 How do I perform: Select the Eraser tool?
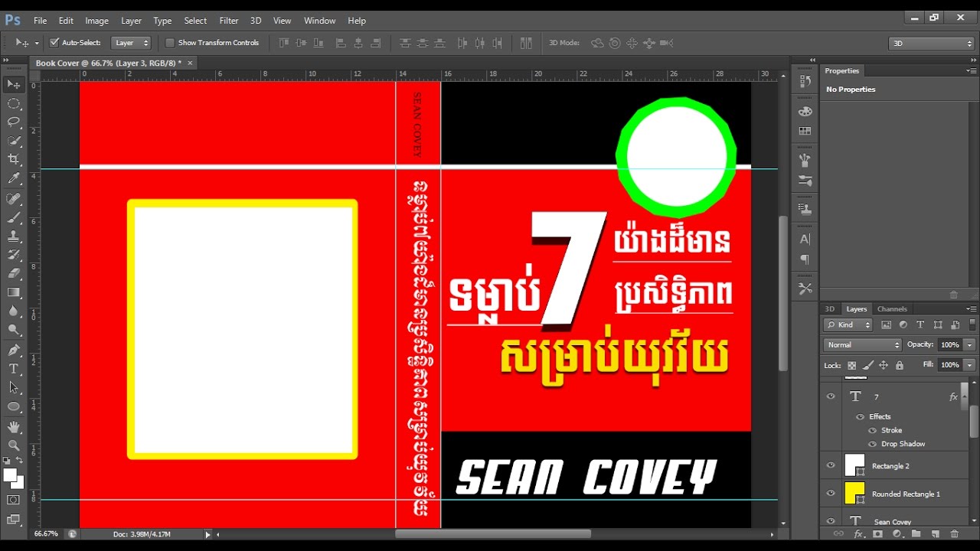click(x=14, y=272)
